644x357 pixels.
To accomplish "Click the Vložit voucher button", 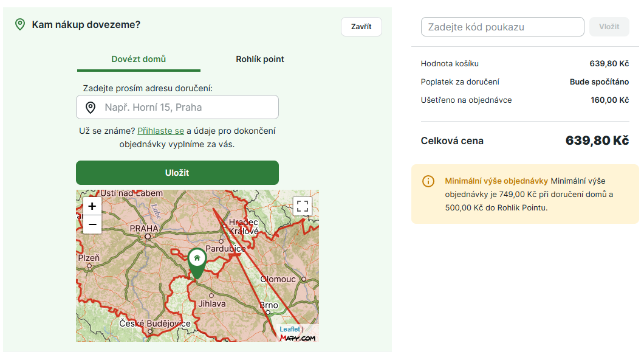I will (x=609, y=27).
